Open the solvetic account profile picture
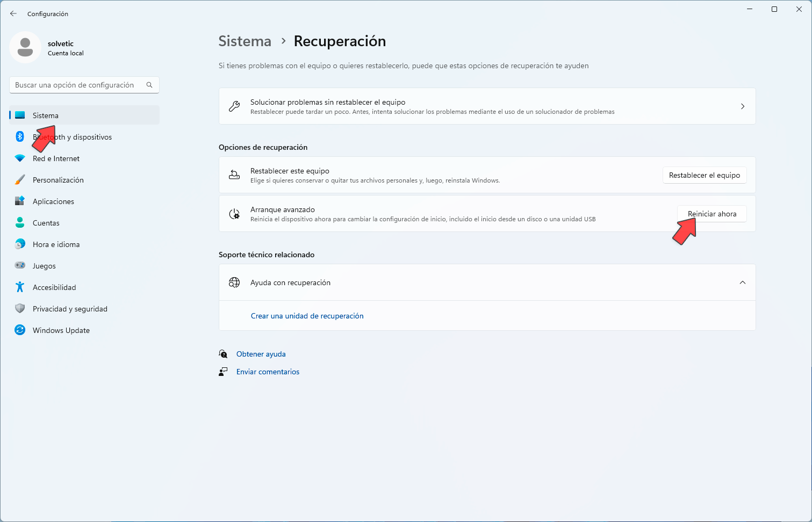Image resolution: width=812 pixels, height=522 pixels. pos(25,47)
